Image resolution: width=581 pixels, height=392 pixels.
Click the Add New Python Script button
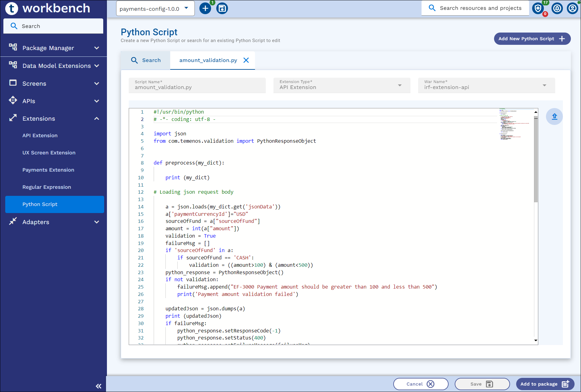coord(532,39)
